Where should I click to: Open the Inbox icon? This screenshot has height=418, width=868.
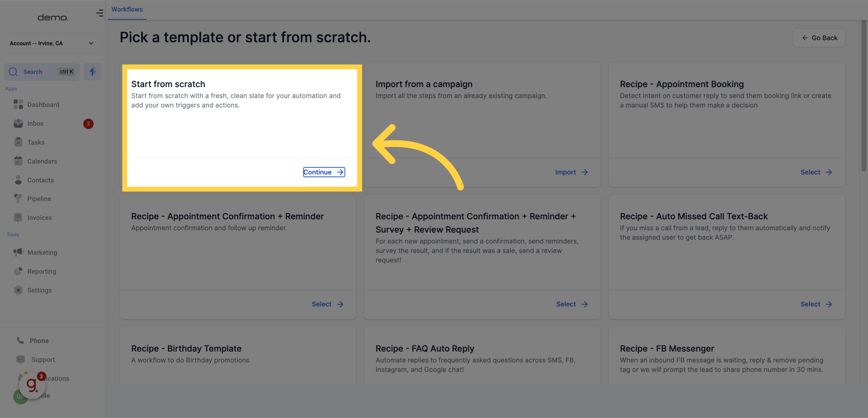tap(18, 123)
